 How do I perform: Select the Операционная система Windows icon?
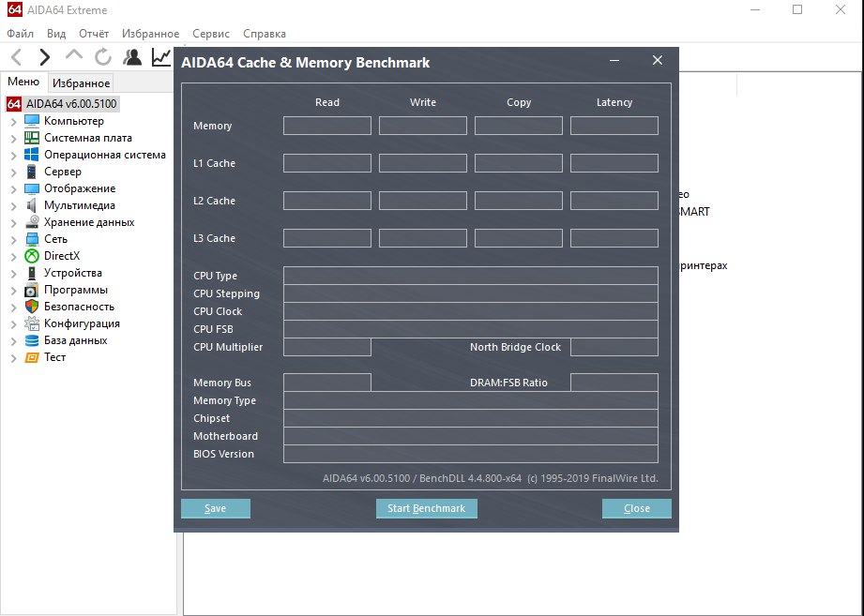point(32,155)
